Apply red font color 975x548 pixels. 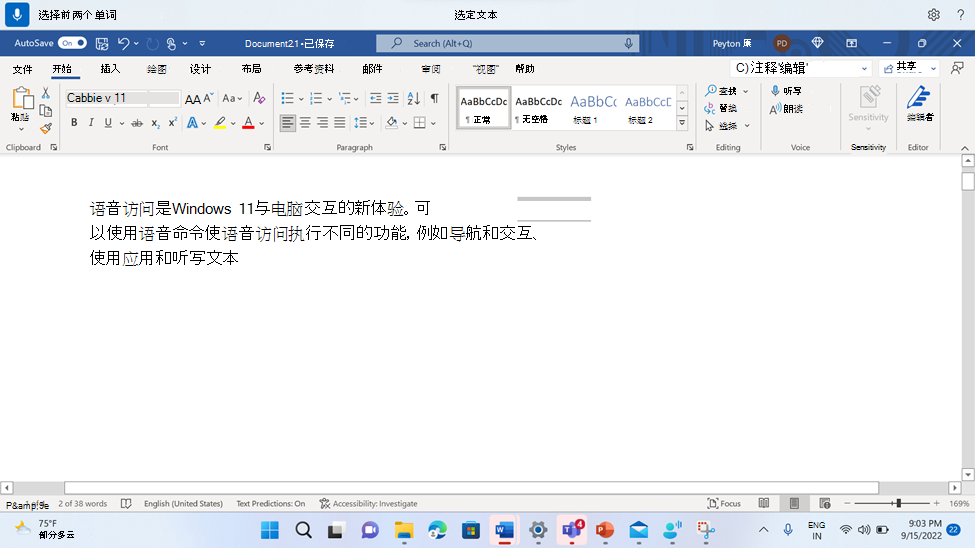tap(248, 123)
